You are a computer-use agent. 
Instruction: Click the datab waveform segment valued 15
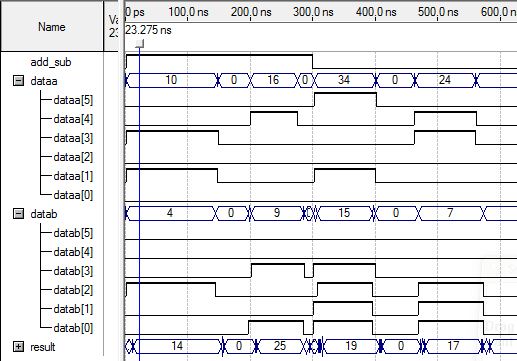pyautogui.click(x=345, y=213)
